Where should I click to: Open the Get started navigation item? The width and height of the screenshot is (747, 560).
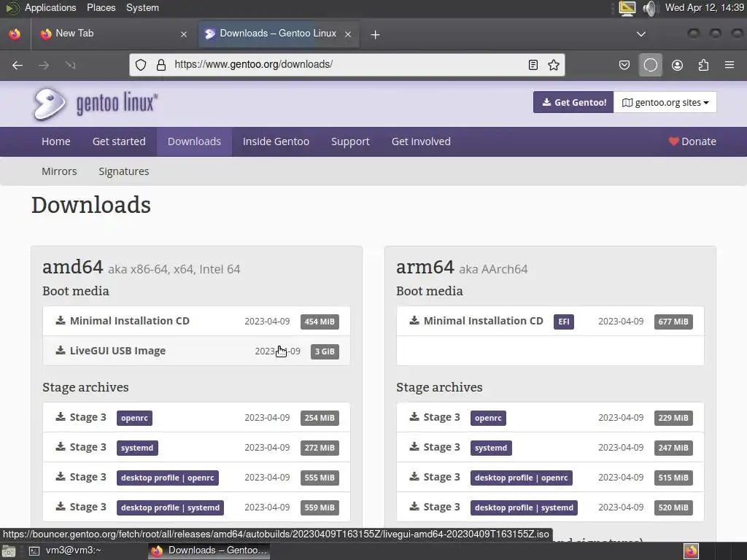click(119, 141)
